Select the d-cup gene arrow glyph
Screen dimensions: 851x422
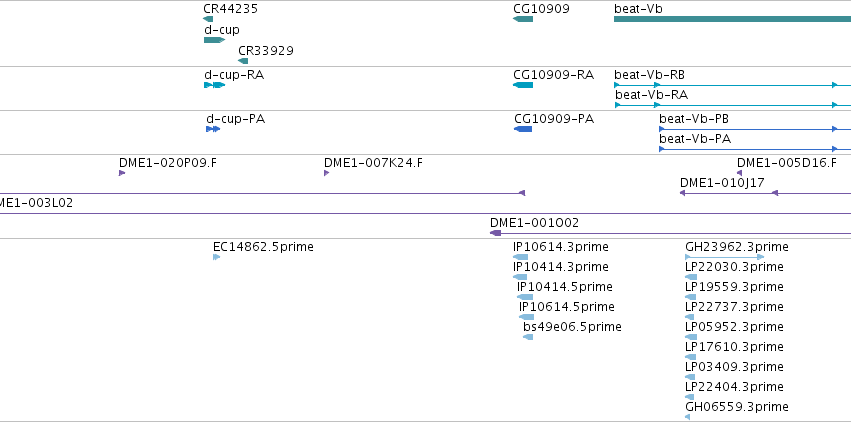pyautogui.click(x=214, y=40)
